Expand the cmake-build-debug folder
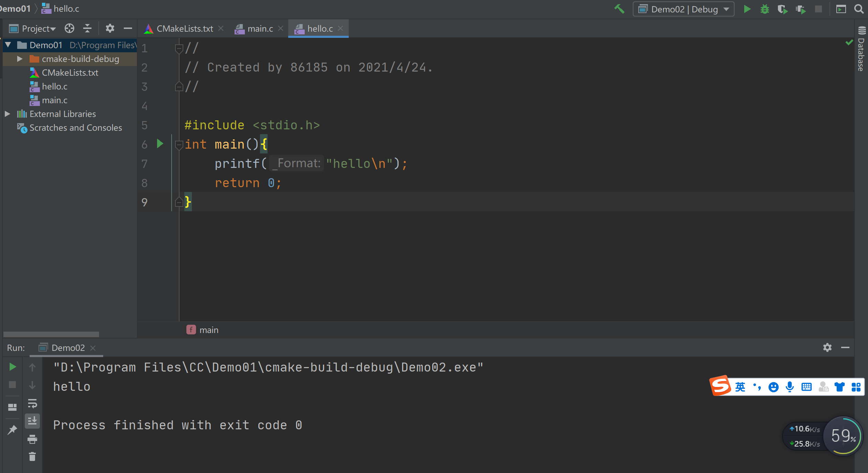 tap(20, 59)
